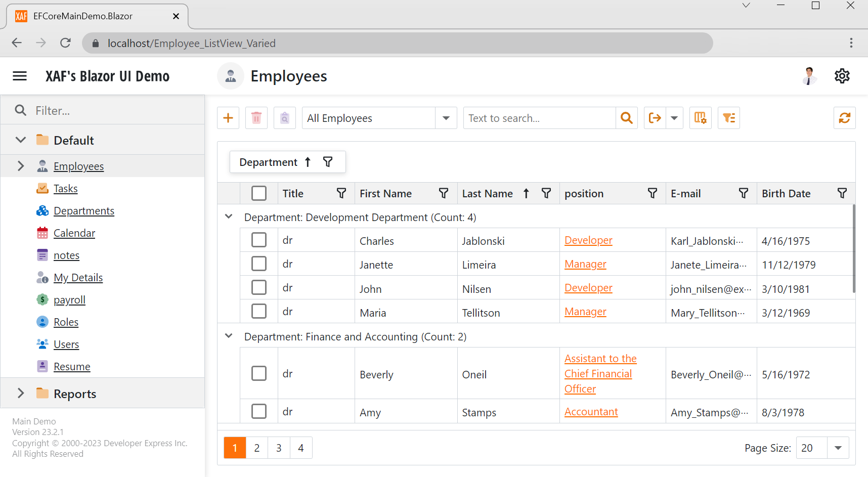Open the All Employees filter dropdown

tap(446, 118)
